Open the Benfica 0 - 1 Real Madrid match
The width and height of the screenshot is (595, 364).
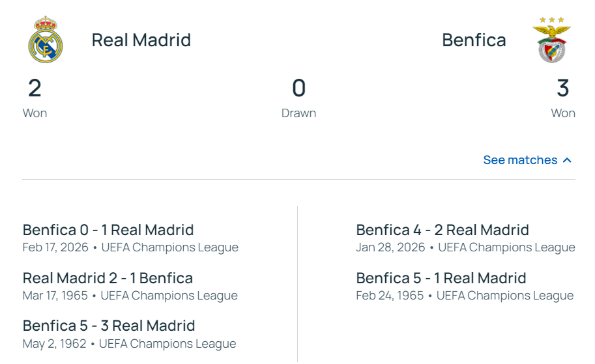[108, 230]
